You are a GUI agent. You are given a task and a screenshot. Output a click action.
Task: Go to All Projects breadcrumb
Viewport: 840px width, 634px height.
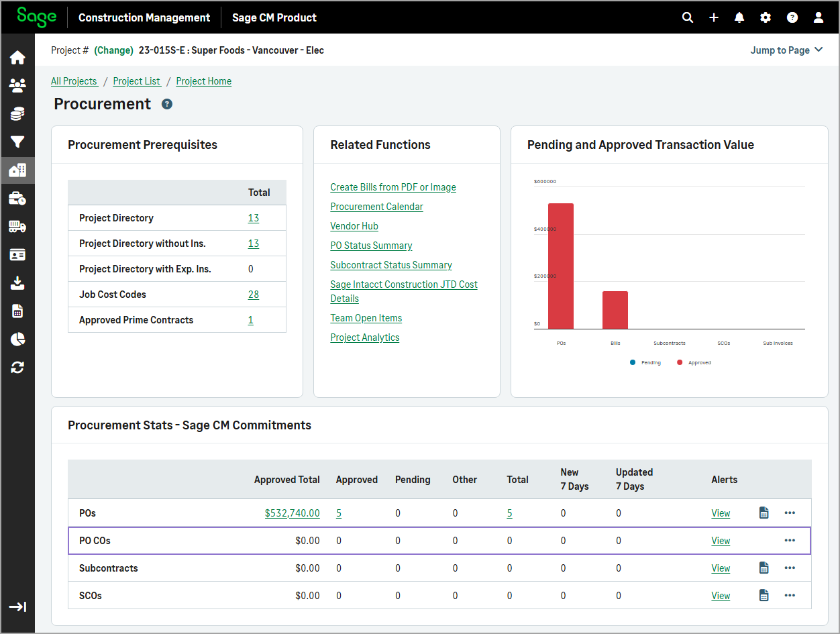coord(74,81)
